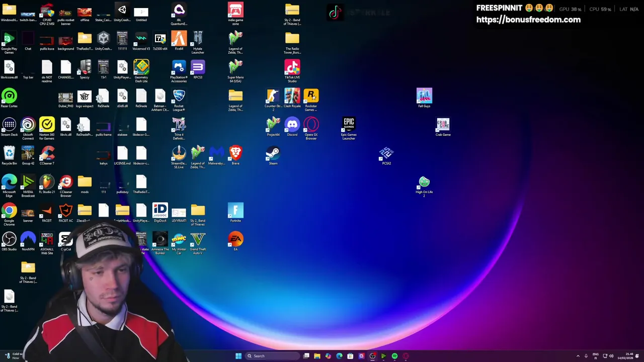Select the Amnesia The Bunker icon
The height and width of the screenshot is (362, 644).
click(160, 243)
